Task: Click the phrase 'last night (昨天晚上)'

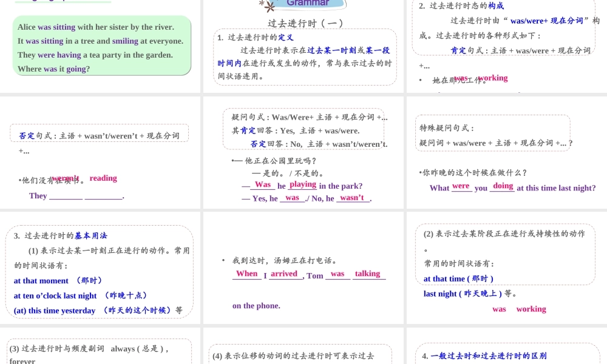Action: (x=463, y=294)
